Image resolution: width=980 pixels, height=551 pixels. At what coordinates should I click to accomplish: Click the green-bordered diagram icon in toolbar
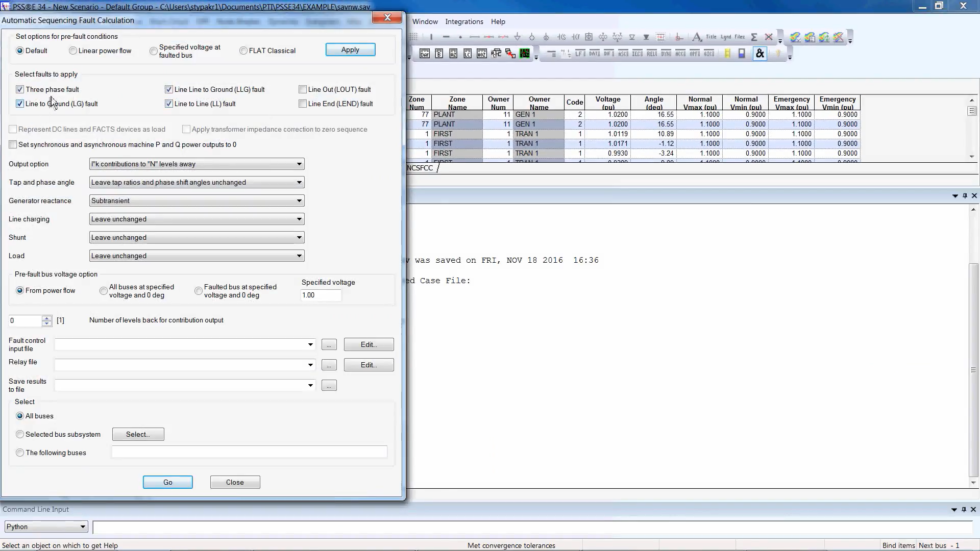[525, 54]
